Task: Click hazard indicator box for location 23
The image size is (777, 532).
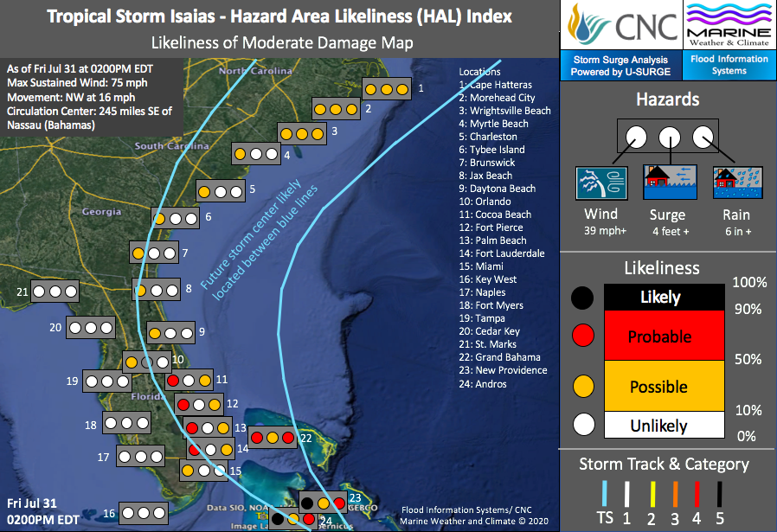Action: [x=323, y=503]
